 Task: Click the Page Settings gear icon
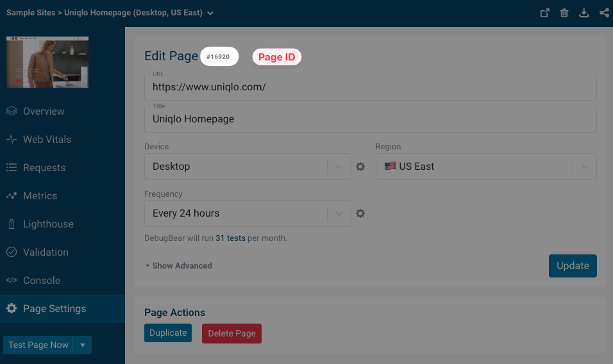[x=12, y=308]
